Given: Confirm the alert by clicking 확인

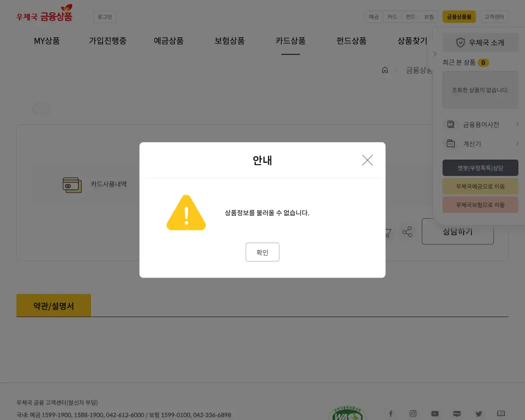Looking at the screenshot, I should tap(262, 252).
